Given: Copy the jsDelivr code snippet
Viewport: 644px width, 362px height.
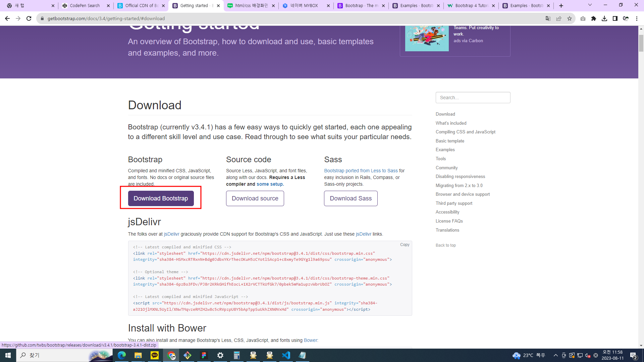Looking at the screenshot, I should pos(405,245).
